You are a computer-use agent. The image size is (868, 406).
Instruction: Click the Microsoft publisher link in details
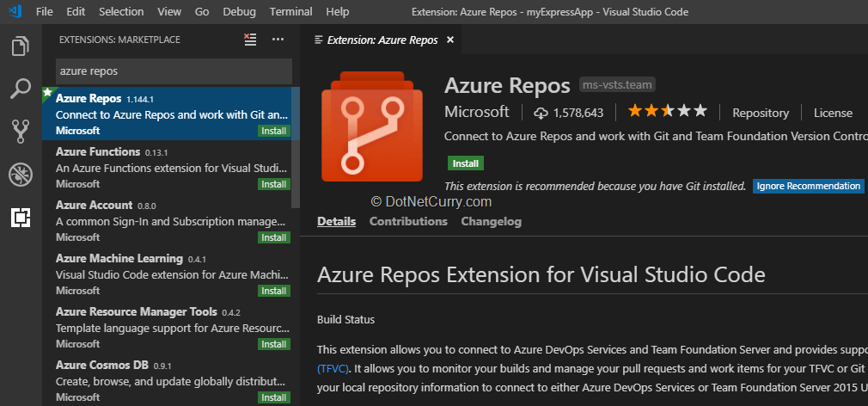[477, 112]
